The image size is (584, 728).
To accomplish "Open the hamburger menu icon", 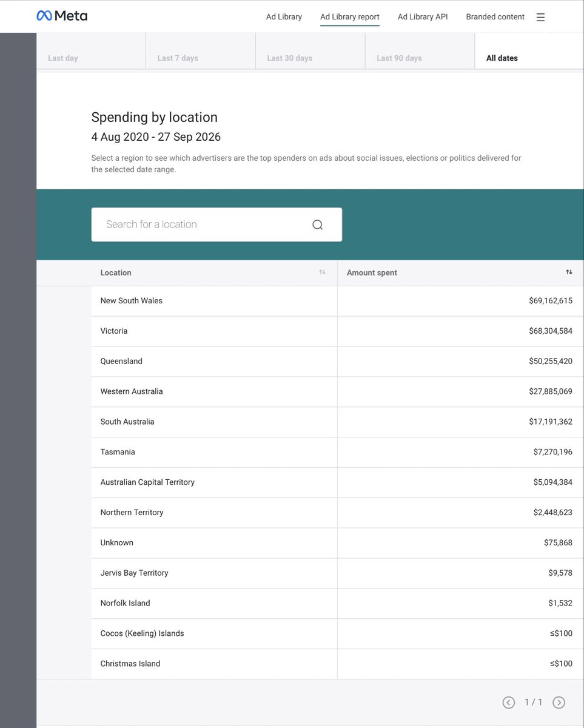I will (540, 17).
